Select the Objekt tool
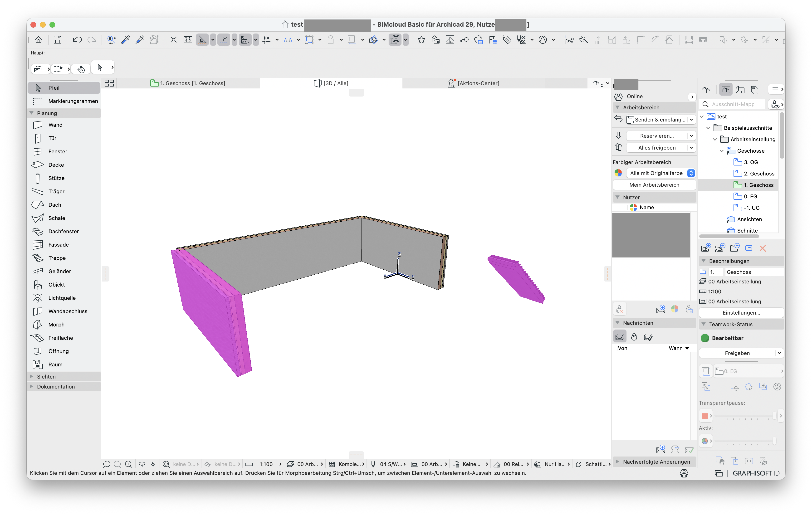This screenshot has width=812, height=515. [x=64, y=285]
